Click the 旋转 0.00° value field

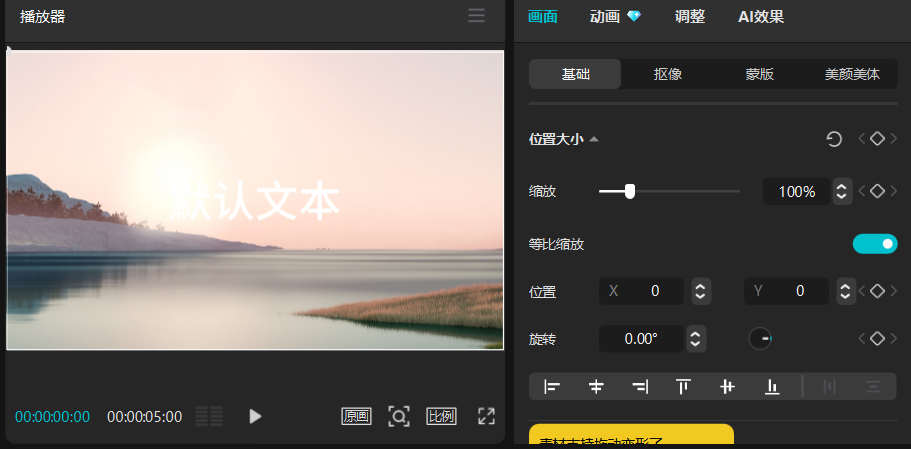tap(641, 339)
